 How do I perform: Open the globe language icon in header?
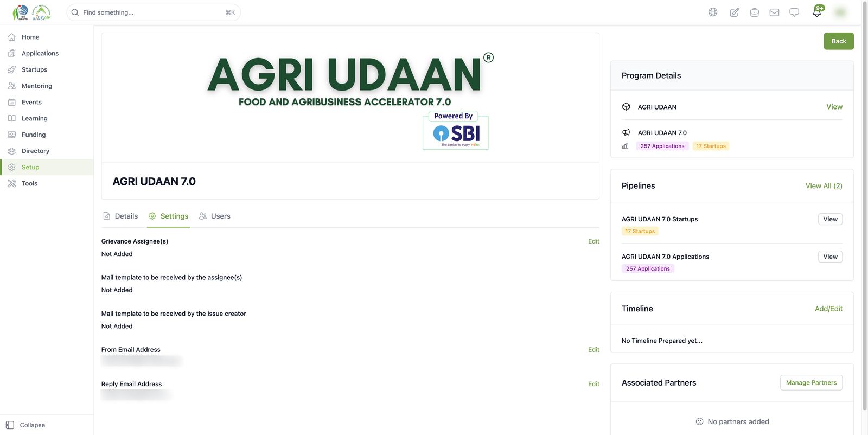tap(713, 12)
